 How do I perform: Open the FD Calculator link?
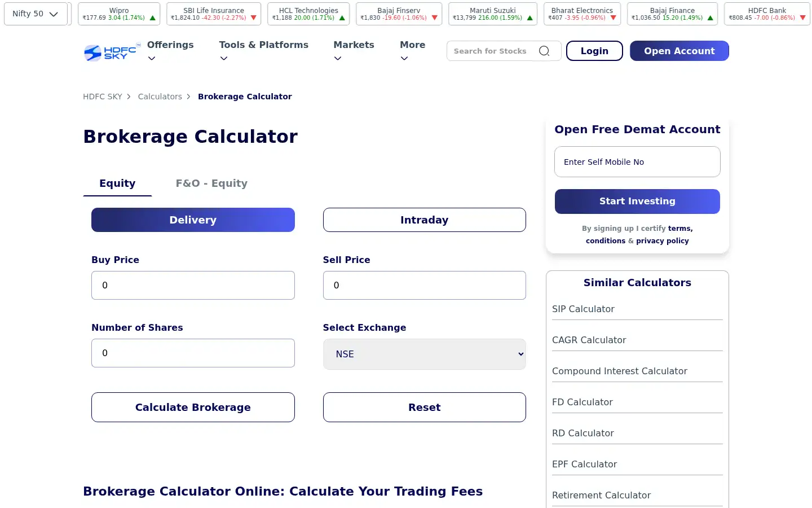[582, 402]
